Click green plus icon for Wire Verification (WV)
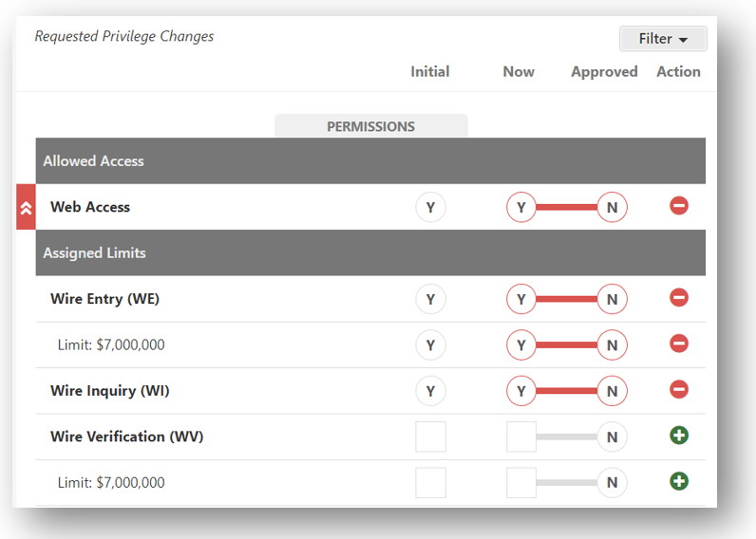756x539 pixels. click(679, 436)
